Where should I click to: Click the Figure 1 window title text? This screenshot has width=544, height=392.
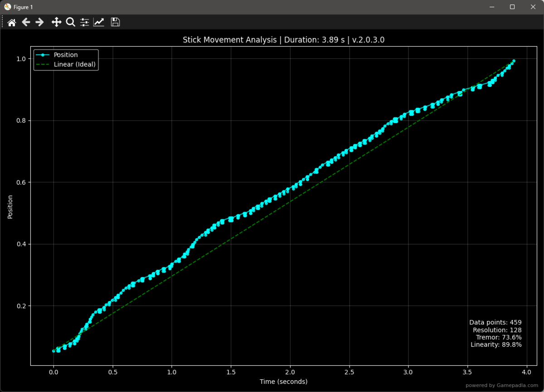click(x=23, y=7)
